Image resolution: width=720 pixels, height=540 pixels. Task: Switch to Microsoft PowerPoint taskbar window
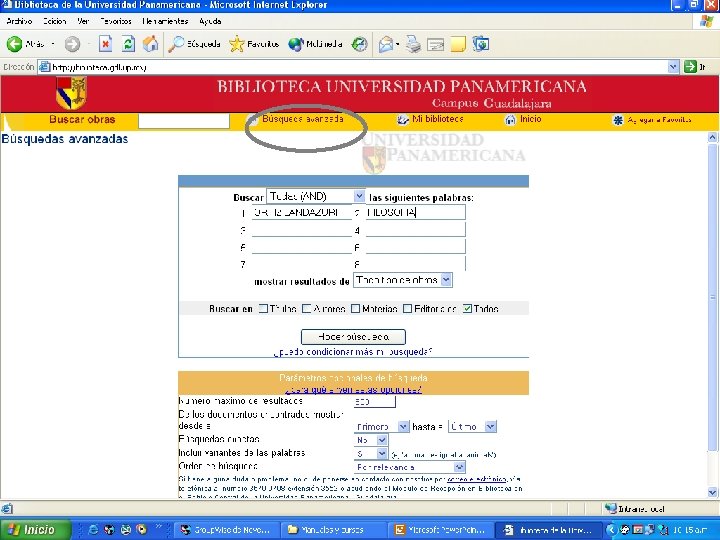pyautogui.click(x=440, y=530)
